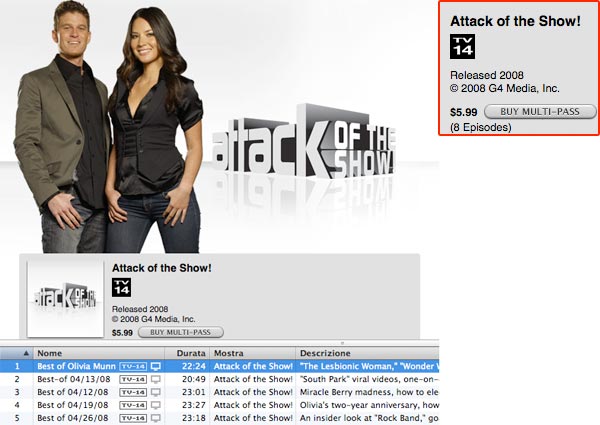Click the TV-14 rating badge in the enlarged info panel
Screen dimensions: 600x425
(462, 47)
